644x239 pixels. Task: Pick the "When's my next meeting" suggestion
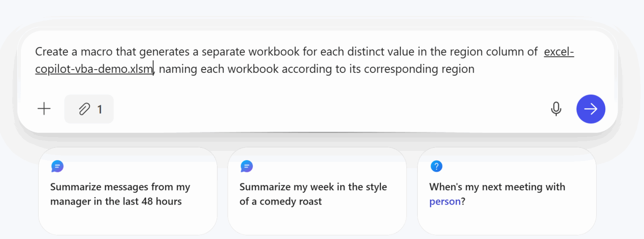click(x=497, y=187)
